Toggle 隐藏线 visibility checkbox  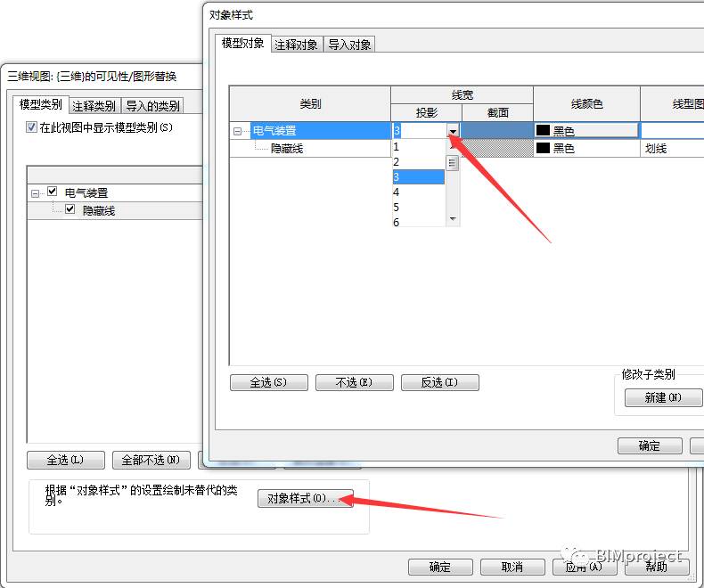coord(70,208)
